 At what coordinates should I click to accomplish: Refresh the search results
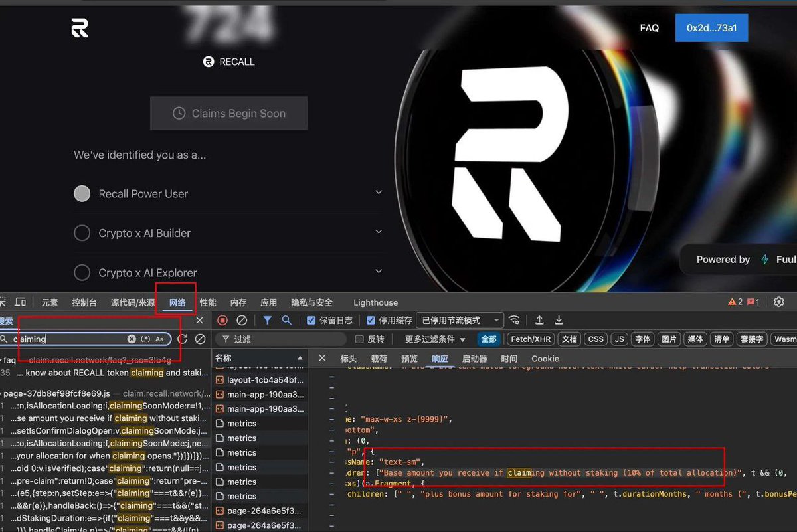pos(183,339)
